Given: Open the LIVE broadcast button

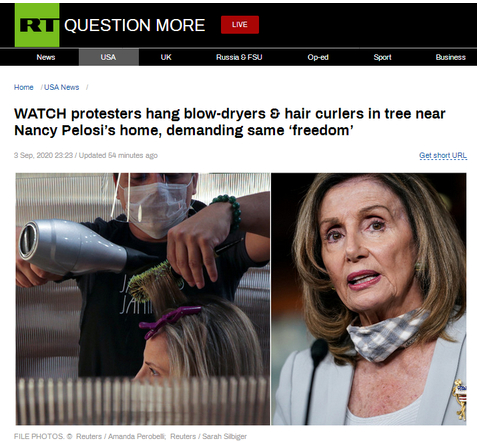Looking at the screenshot, I should click(x=240, y=25).
